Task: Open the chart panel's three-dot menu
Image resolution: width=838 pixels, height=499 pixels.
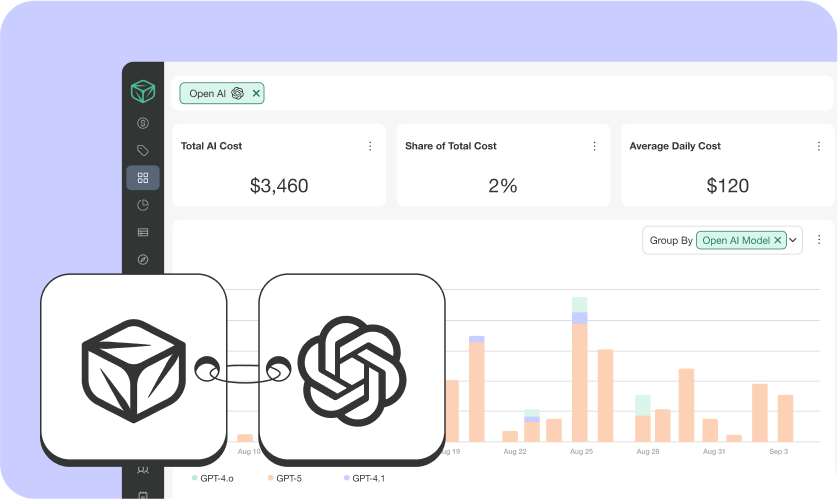Action: point(819,240)
